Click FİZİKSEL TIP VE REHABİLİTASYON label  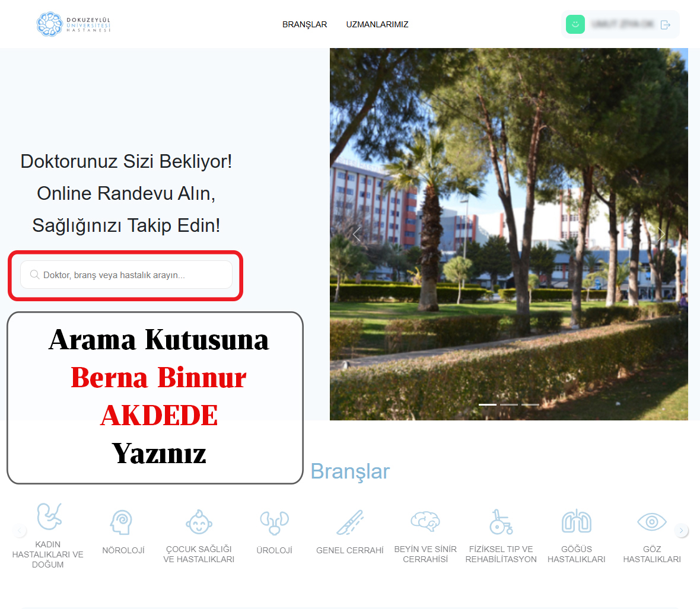(x=501, y=554)
